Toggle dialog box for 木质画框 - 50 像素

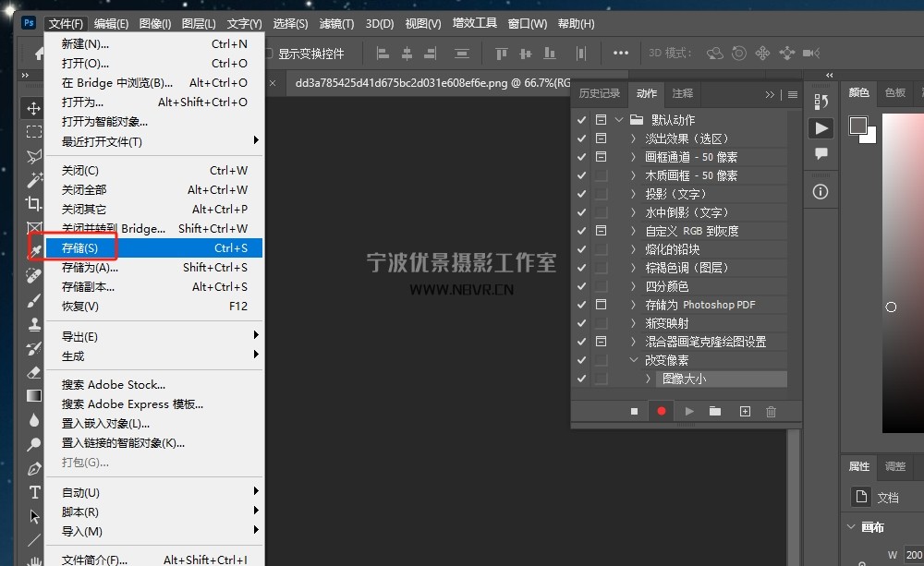(601, 175)
